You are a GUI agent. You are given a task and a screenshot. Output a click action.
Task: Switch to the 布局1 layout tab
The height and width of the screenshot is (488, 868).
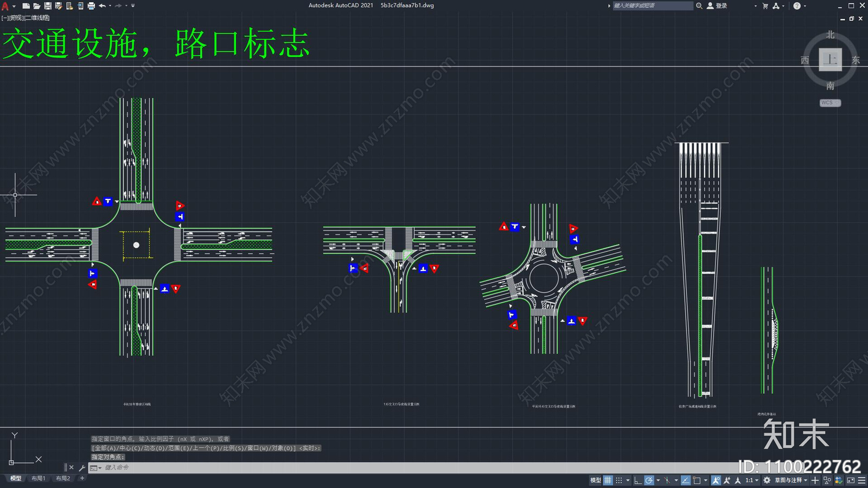coord(38,478)
